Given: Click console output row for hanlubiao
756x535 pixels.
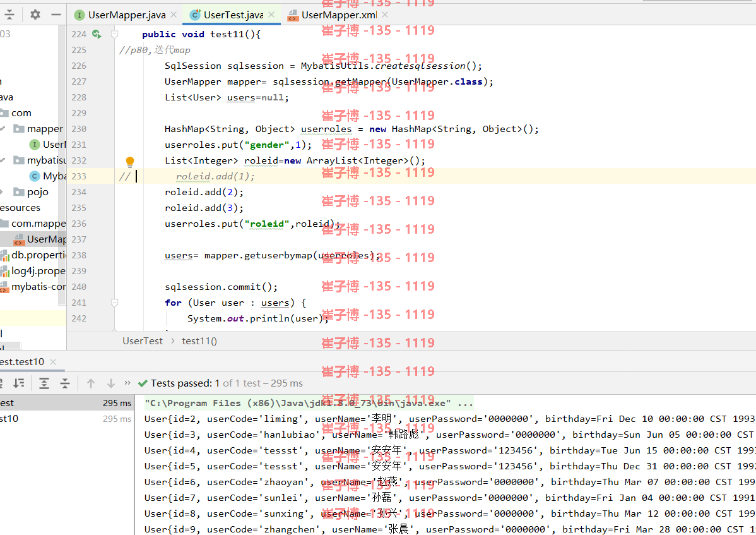Looking at the screenshot, I should click(x=450, y=435).
